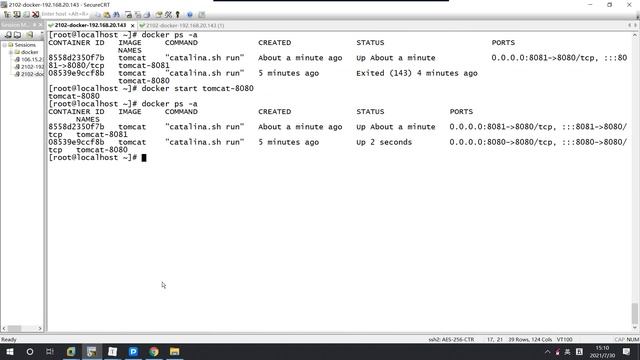
Task: Pin the Session Manager panel
Action: 34,25
